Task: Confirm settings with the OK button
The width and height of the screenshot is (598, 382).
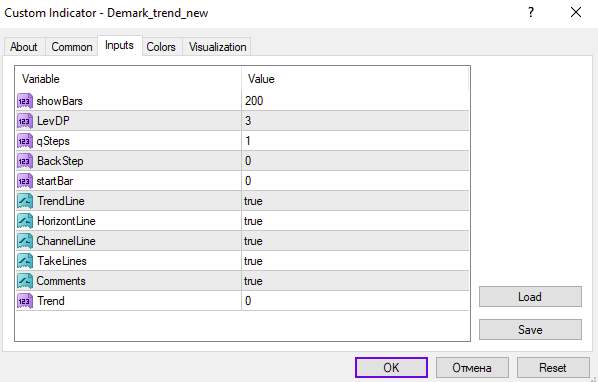Action: (x=391, y=368)
